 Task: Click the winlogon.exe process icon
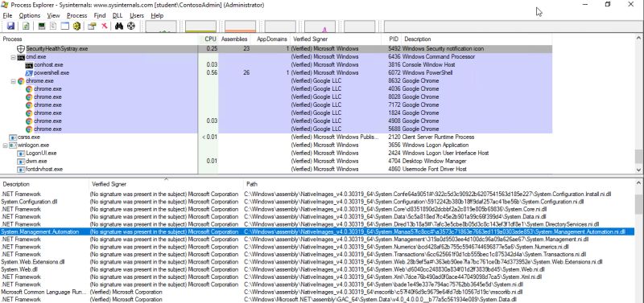(x=13, y=145)
